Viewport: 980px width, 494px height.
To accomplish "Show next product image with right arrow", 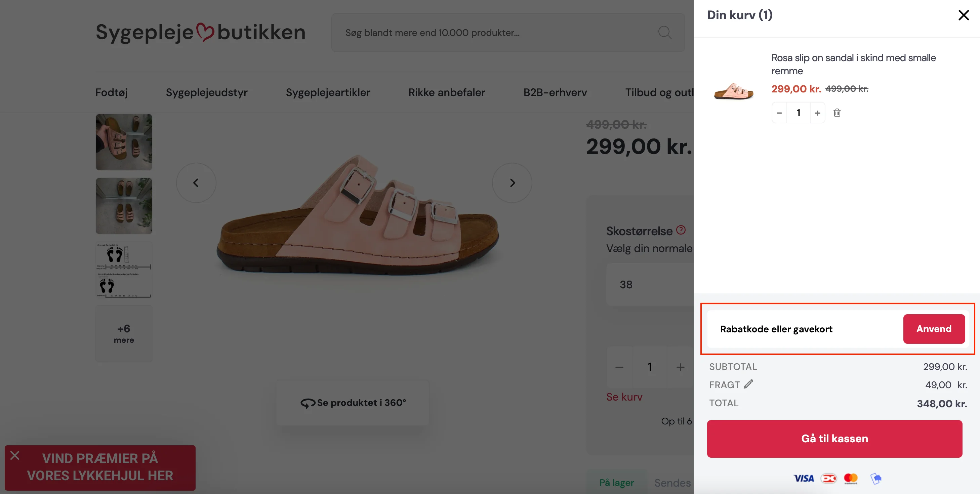I will [512, 182].
